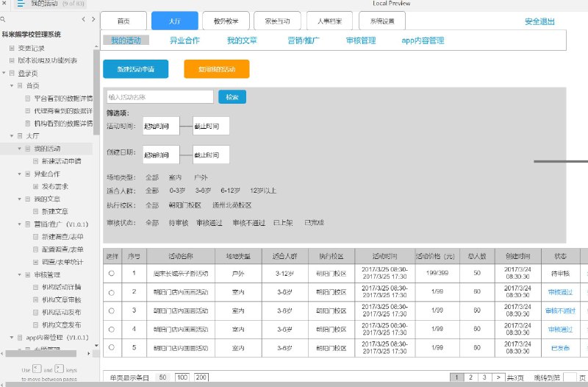
Task: Collapse the app内容管理 tree node arrow
Action: point(12,338)
